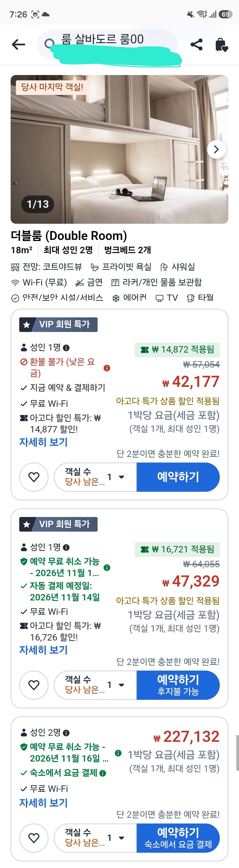Open 객실 수 dropdown for ₩47,329 offer
The image size is (239, 868).
click(x=95, y=685)
